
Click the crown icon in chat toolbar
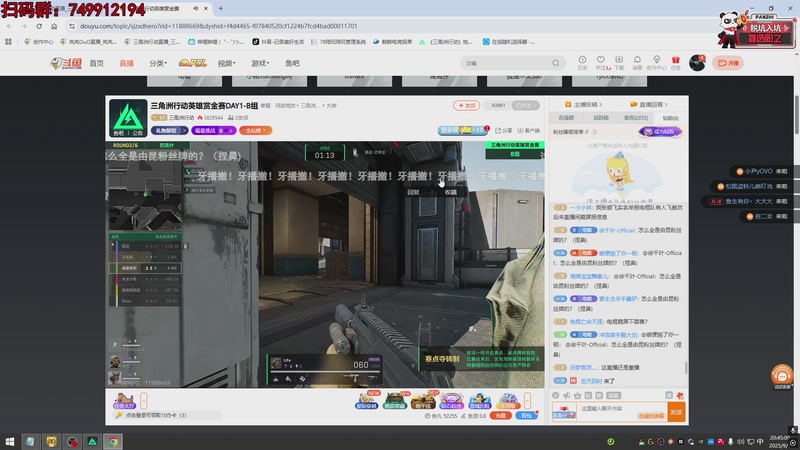(577, 395)
